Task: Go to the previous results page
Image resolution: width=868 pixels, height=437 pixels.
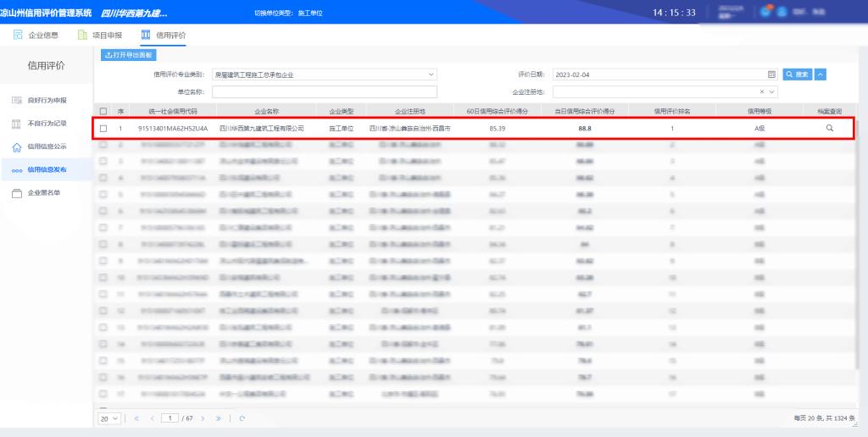Action: (x=153, y=418)
